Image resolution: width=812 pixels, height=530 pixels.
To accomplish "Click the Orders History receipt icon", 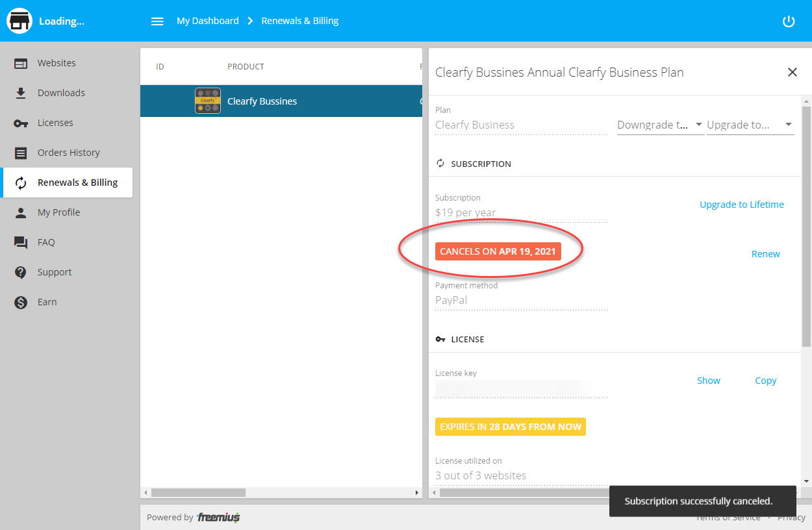I will click(x=21, y=153).
